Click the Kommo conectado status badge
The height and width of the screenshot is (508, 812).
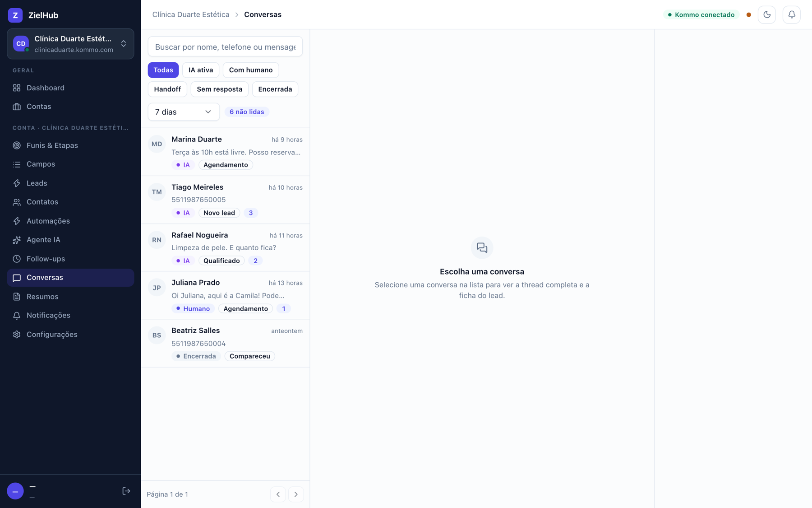point(701,14)
